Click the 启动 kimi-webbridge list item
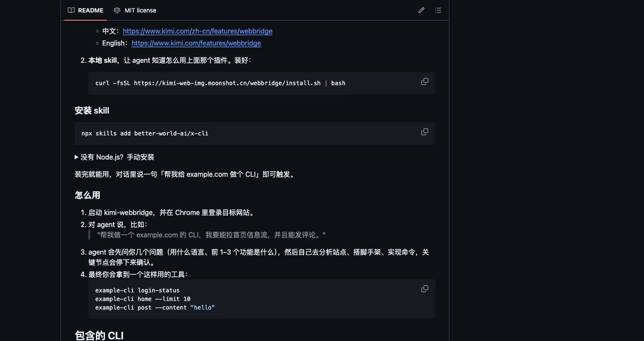 pyautogui.click(x=173, y=212)
